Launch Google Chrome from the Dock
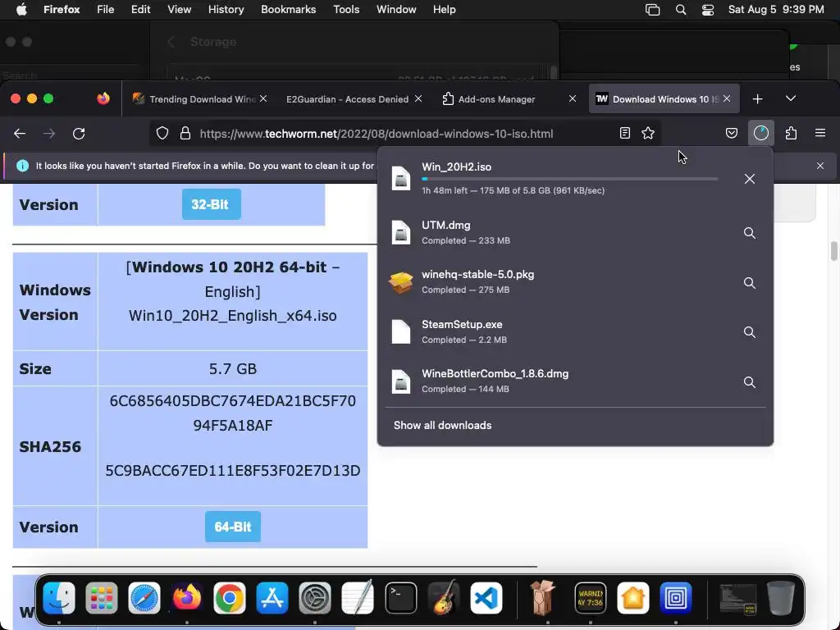 [x=230, y=597]
